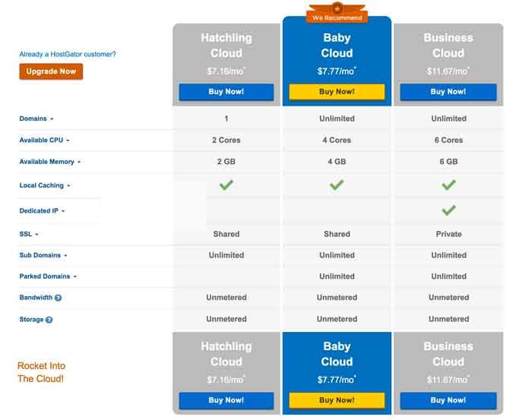Expand the SSL feature details

[29, 234]
